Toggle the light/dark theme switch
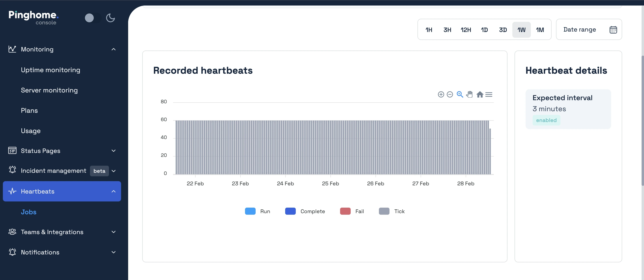Viewport: 644px width, 280px height. click(92, 18)
